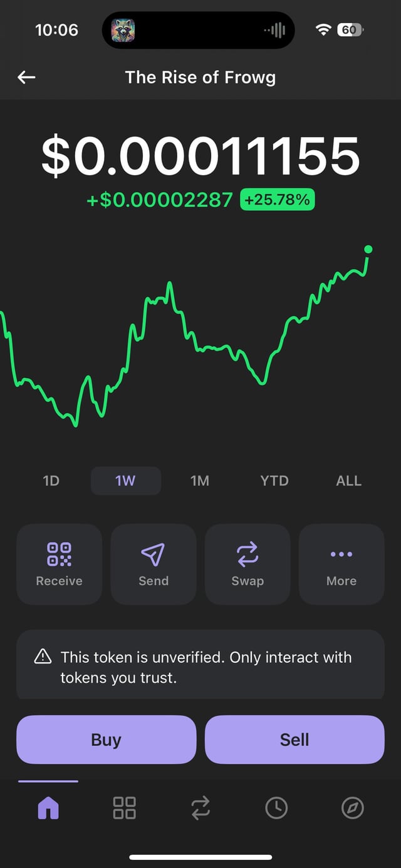Tap the Send paper plane icon
Image resolution: width=401 pixels, height=868 pixels.
click(x=154, y=554)
